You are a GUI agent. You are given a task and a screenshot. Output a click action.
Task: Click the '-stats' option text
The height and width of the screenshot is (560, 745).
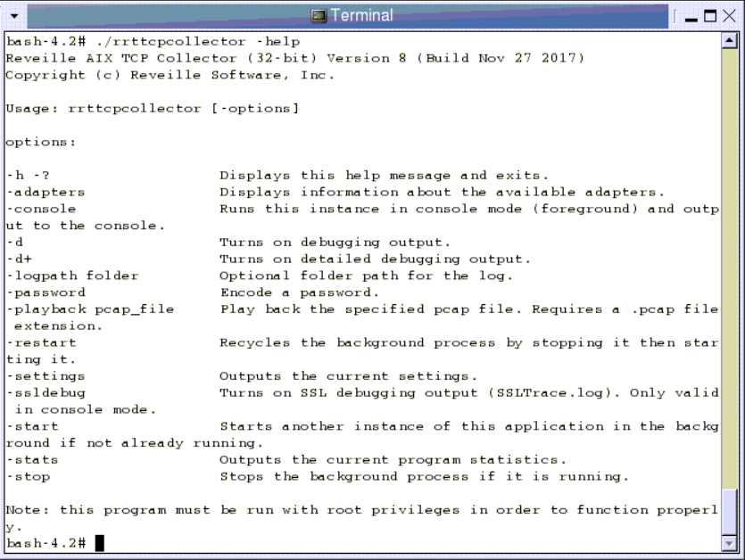[x=32, y=460]
